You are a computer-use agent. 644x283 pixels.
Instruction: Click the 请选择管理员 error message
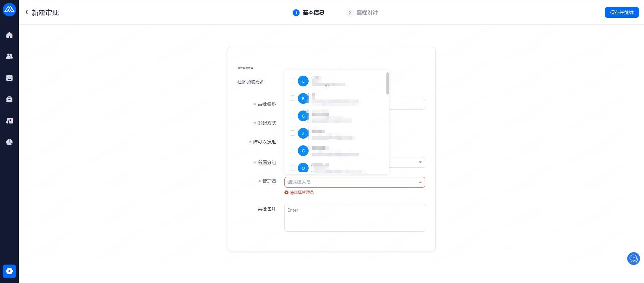299,193
